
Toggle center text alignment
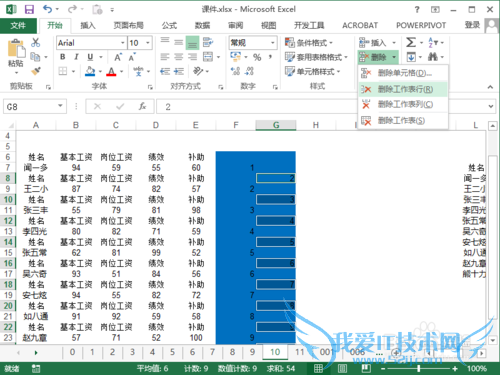pos(179,57)
